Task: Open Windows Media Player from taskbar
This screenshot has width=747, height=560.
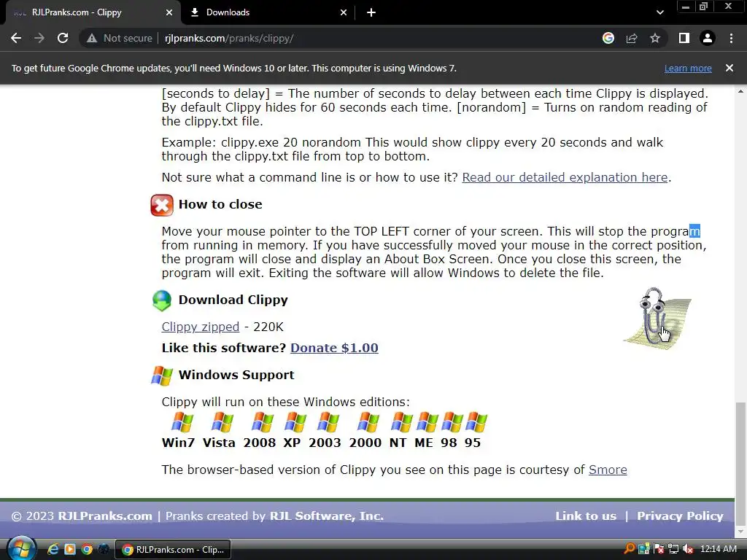Action: click(x=69, y=549)
